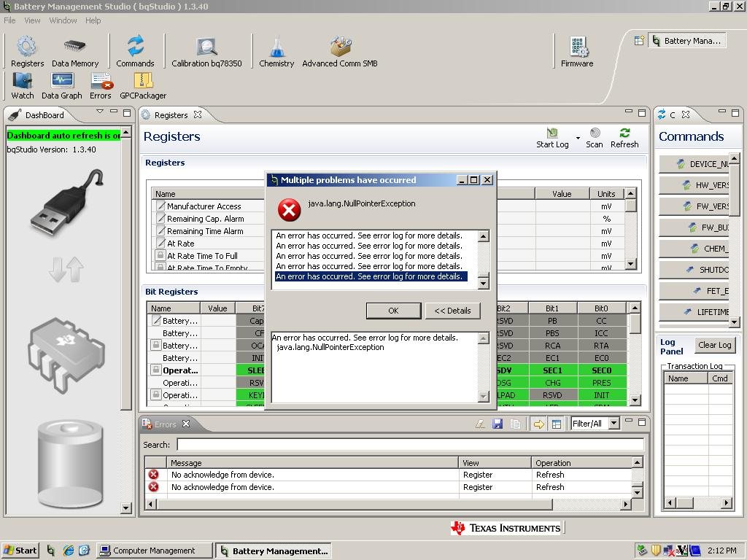The width and height of the screenshot is (747, 560).
Task: Click the table layout icon in Errors panel
Action: point(557,424)
